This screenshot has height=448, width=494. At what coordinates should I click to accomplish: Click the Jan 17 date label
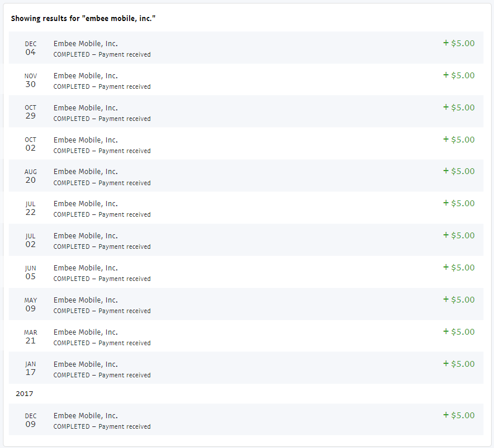(30, 369)
